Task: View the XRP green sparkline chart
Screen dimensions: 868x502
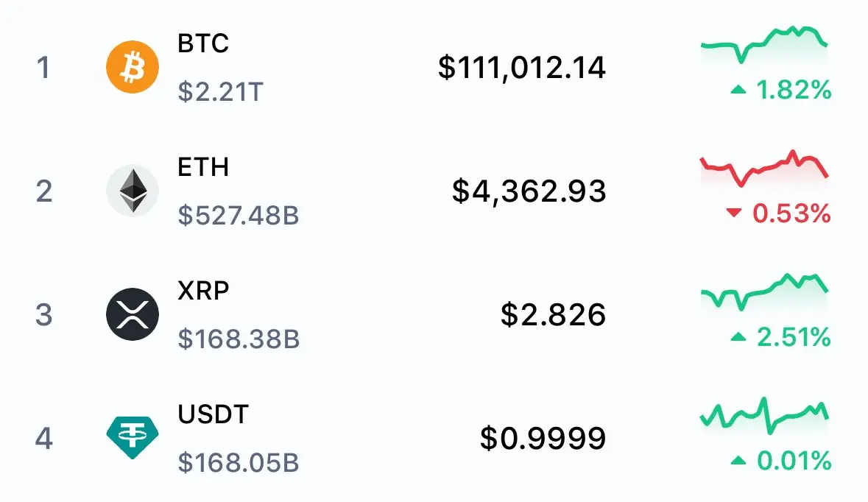Action: click(764, 291)
